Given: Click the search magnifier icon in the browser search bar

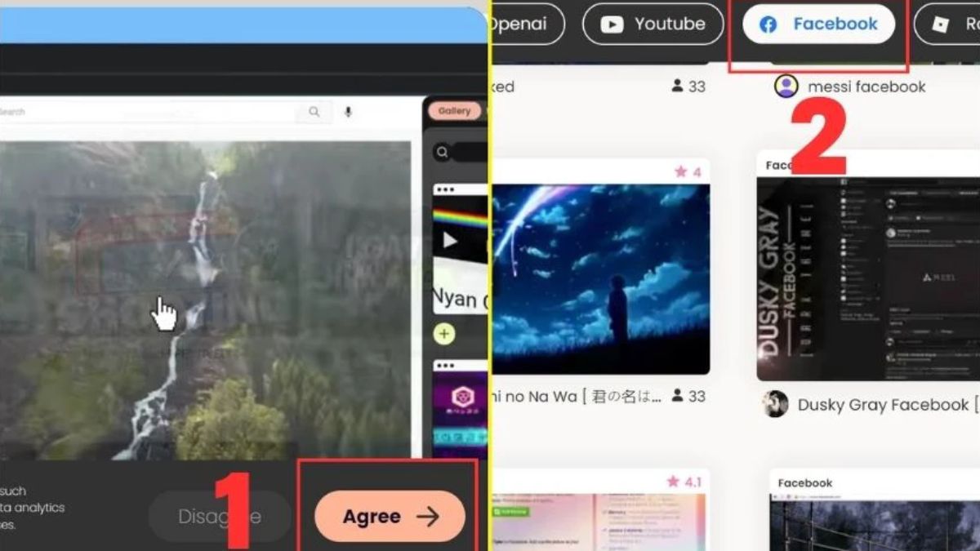Looking at the screenshot, I should pos(314,112).
